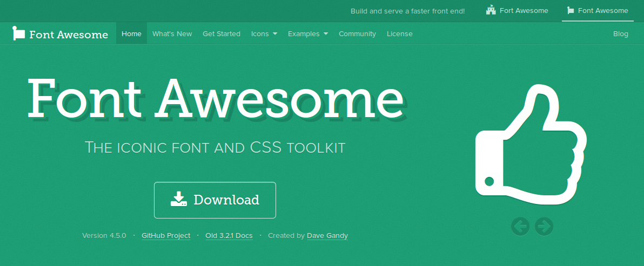644x266 pixels.
Task: Open the What's New page
Action: [x=172, y=33]
